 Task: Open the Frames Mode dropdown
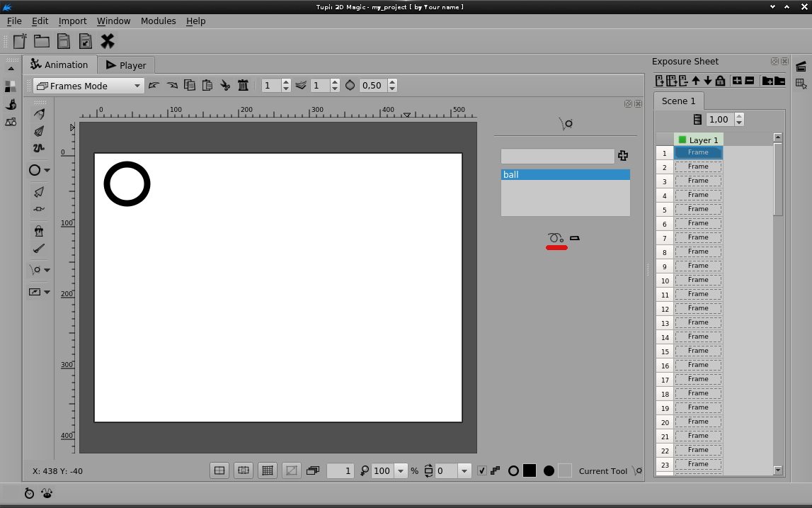(88, 86)
